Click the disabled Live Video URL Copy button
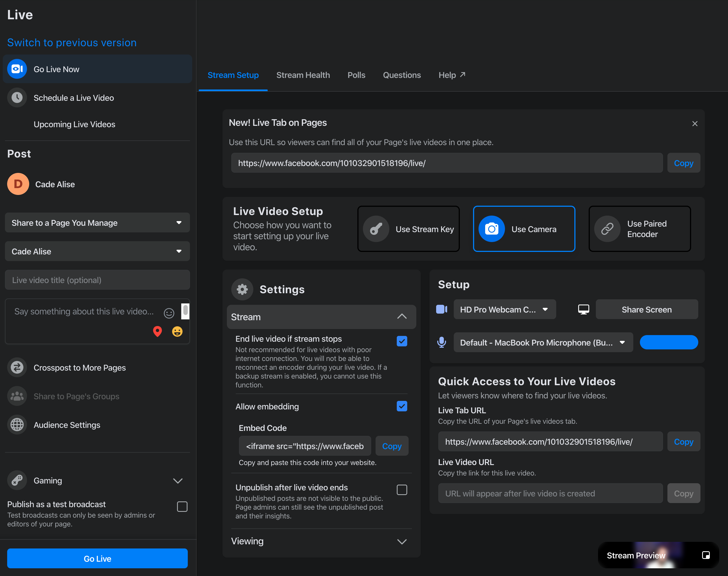The image size is (728, 576). pos(684,494)
